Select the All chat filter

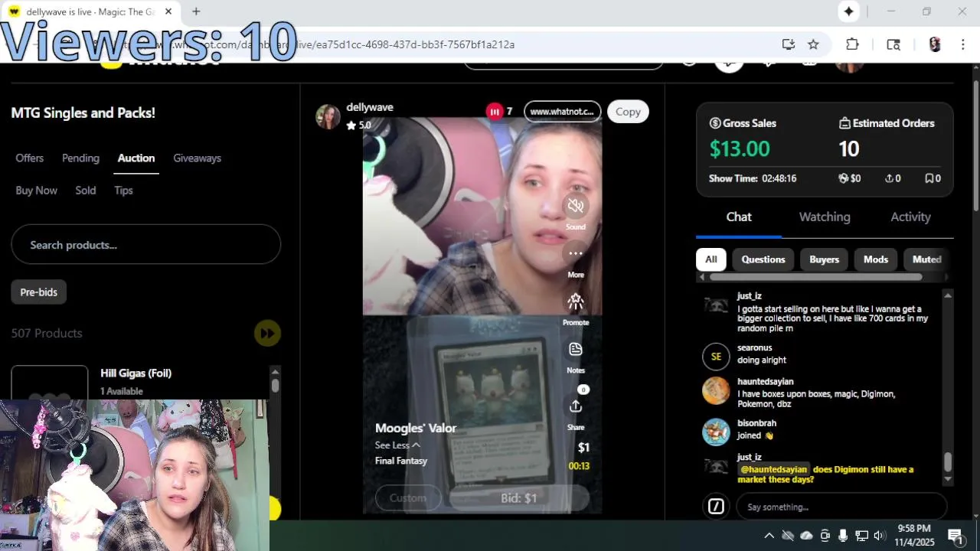tap(710, 259)
